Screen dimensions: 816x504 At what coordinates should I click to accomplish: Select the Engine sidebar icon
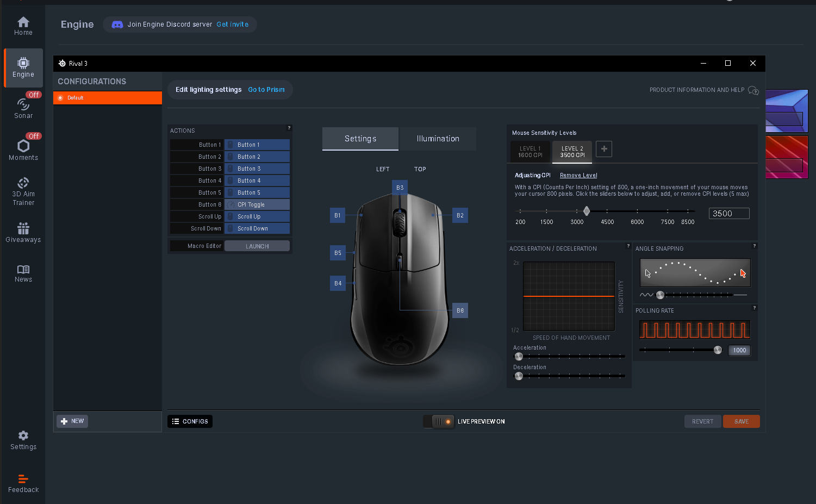[x=23, y=68]
